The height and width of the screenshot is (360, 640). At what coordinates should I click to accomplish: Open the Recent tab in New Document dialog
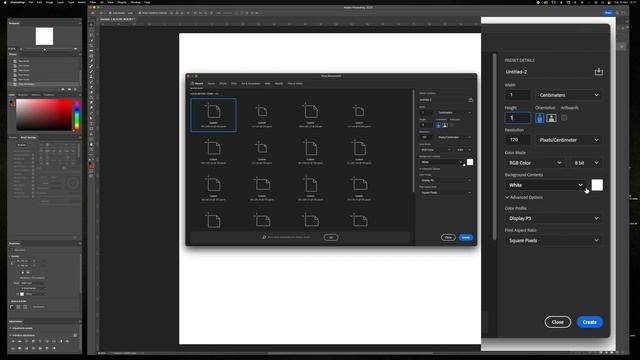coord(197,84)
